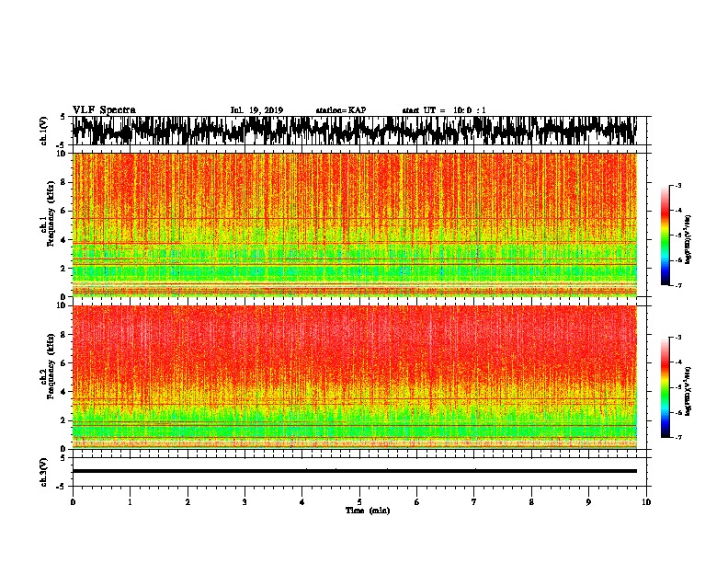Viewport: 728px width, 563px height.
Task: Click time axis tick label "7" minutes
Action: pos(474,501)
